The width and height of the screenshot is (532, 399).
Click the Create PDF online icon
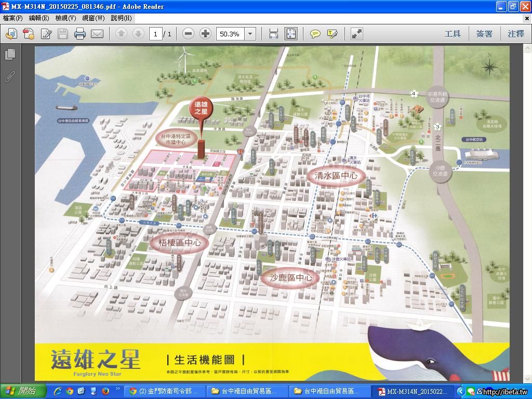pos(29,34)
